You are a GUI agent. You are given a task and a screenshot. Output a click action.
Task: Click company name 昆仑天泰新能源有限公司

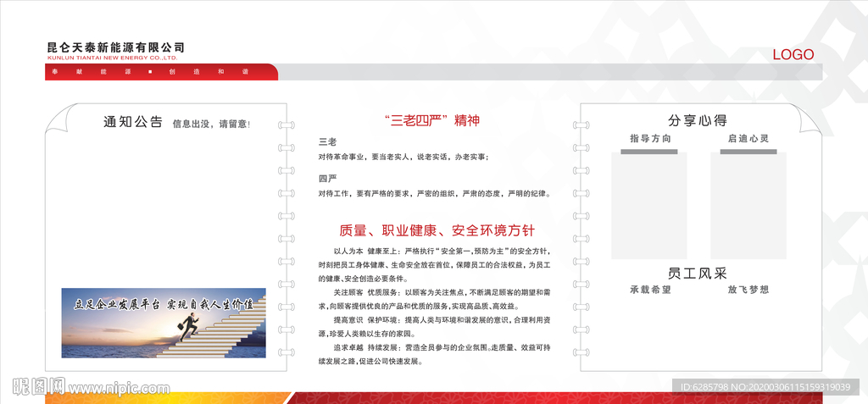pos(115,47)
